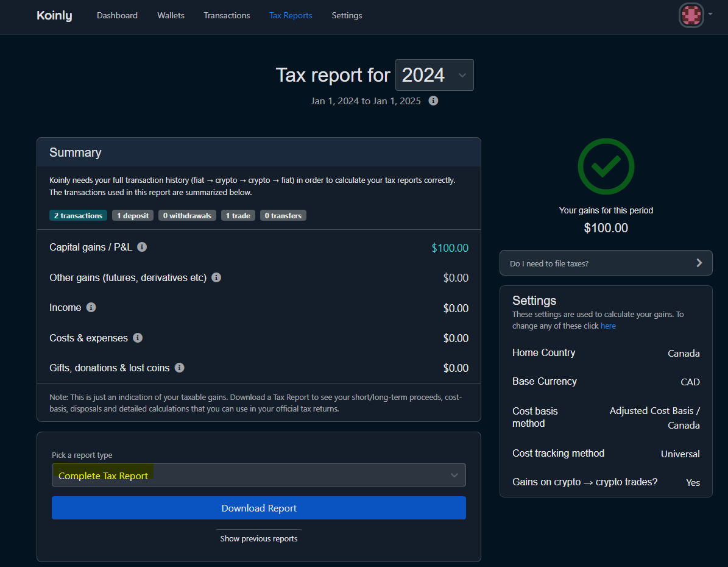Click the Summary panel heading
Image resolution: width=728 pixels, height=567 pixels.
coord(75,152)
